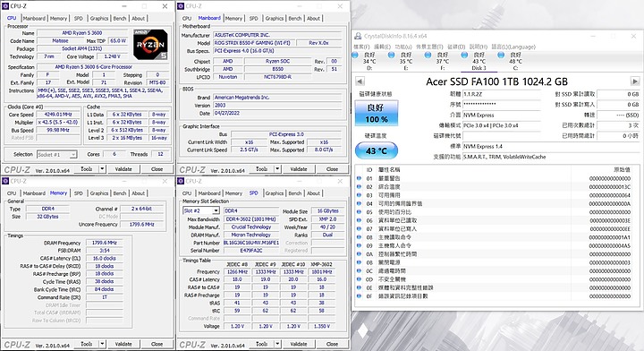Click the transfer mode field PCIe 3.0 x4
The height and width of the screenshot is (351, 644).
pos(502,125)
